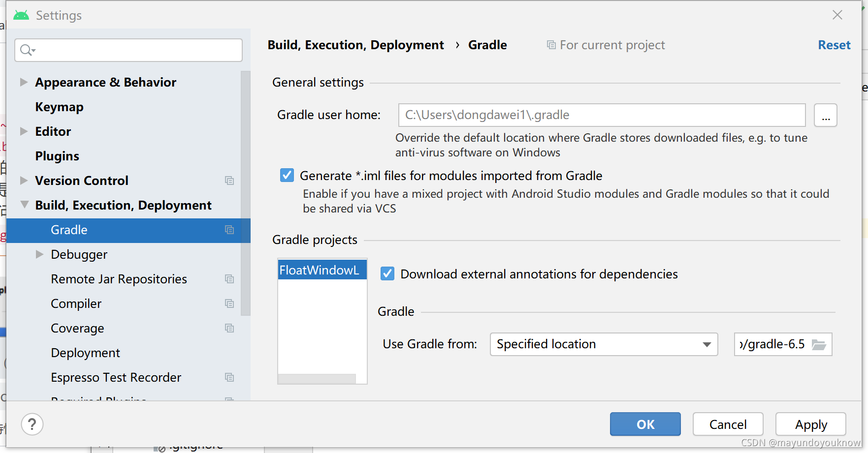
Task: Click the Gradle breadcrumb label
Action: [x=487, y=45]
